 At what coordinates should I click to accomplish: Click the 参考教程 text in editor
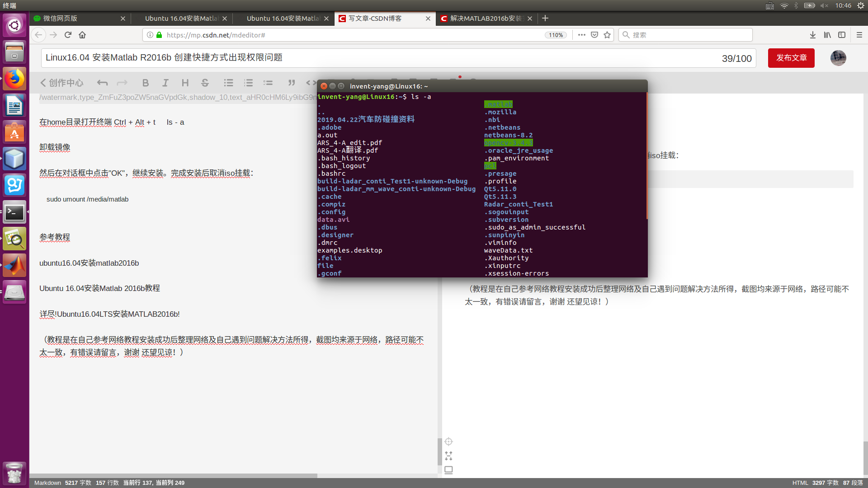[x=55, y=237]
